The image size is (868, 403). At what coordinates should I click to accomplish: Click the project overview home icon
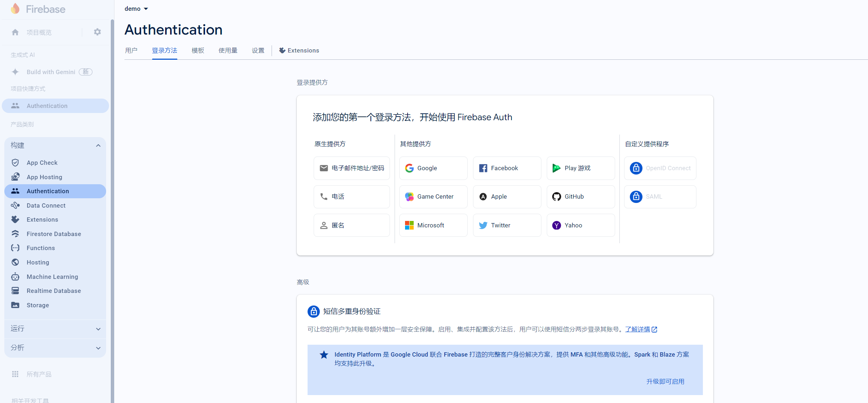pos(15,32)
